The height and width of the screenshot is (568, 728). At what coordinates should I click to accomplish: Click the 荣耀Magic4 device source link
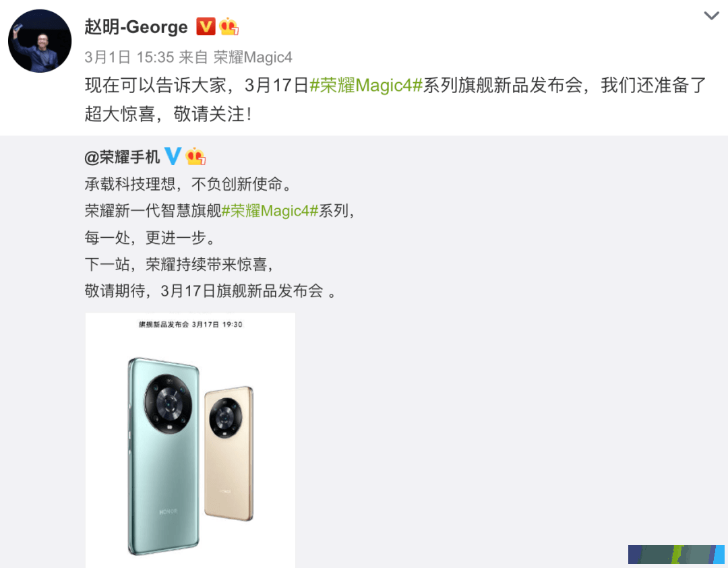253,57
